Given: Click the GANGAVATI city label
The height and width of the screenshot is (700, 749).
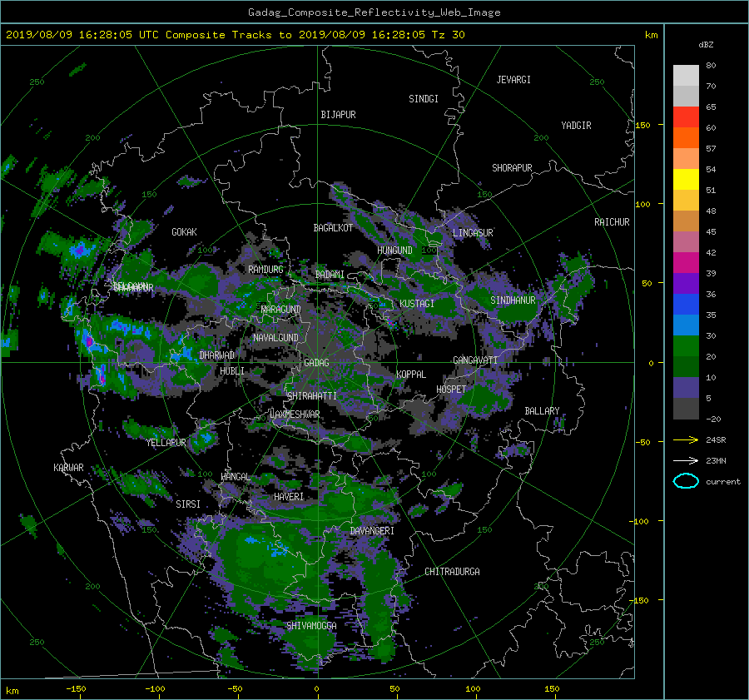Looking at the screenshot, I should [475, 360].
